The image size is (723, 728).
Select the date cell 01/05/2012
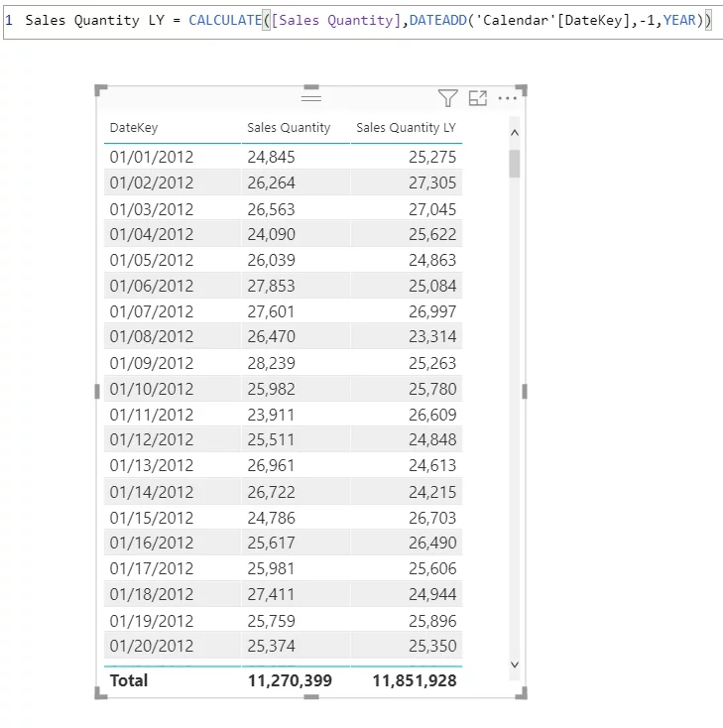point(152,260)
